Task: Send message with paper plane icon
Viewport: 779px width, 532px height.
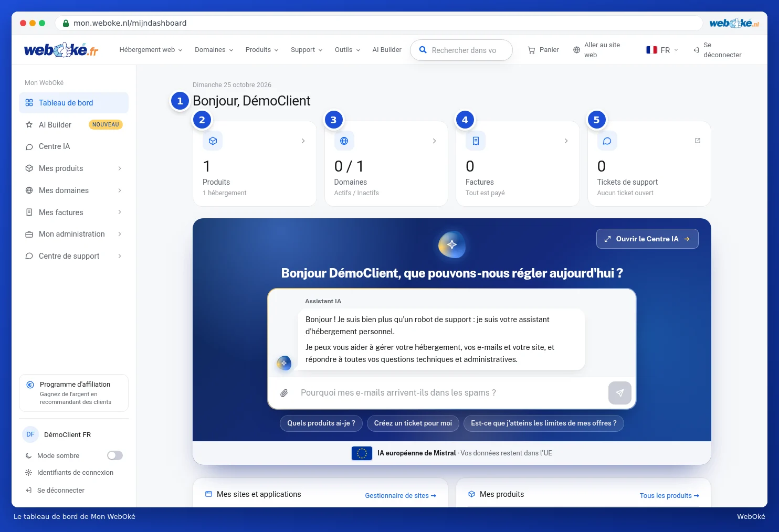Action: (619, 393)
